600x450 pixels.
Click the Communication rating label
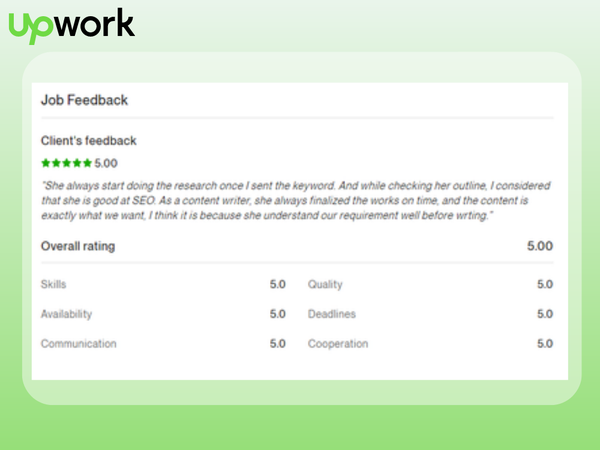(78, 344)
